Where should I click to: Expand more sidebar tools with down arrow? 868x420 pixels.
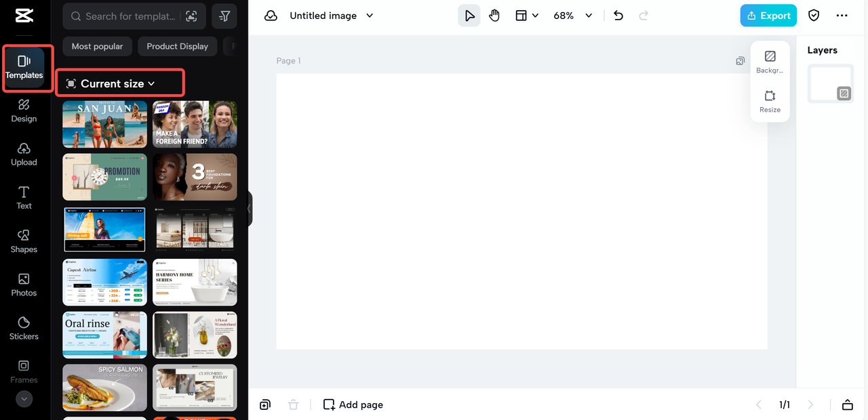click(24, 399)
